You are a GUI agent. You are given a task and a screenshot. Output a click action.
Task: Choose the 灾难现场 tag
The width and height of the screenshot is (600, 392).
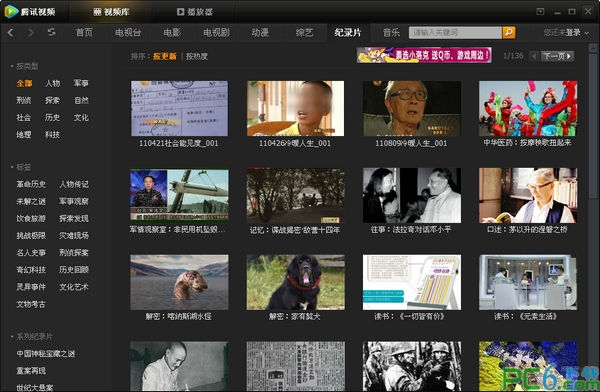click(74, 235)
